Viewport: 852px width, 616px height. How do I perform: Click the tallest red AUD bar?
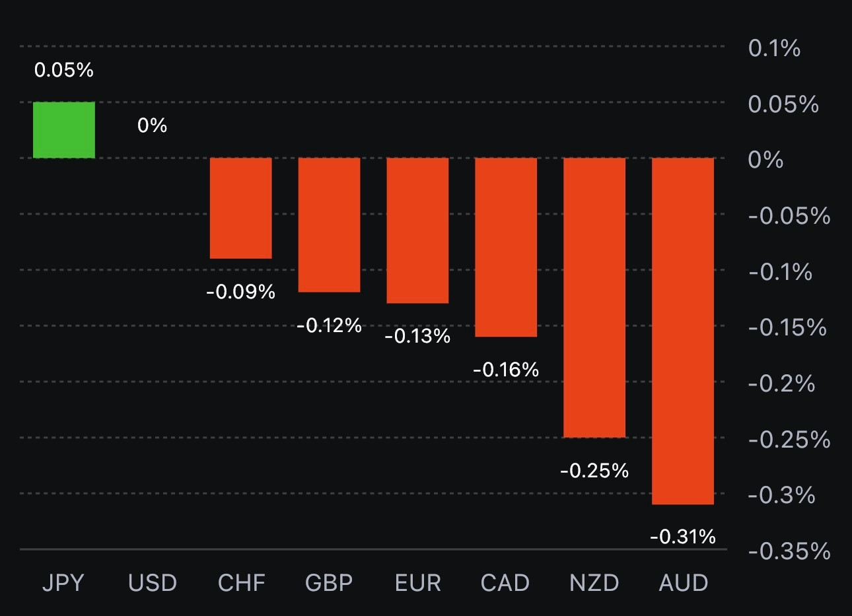(683, 331)
